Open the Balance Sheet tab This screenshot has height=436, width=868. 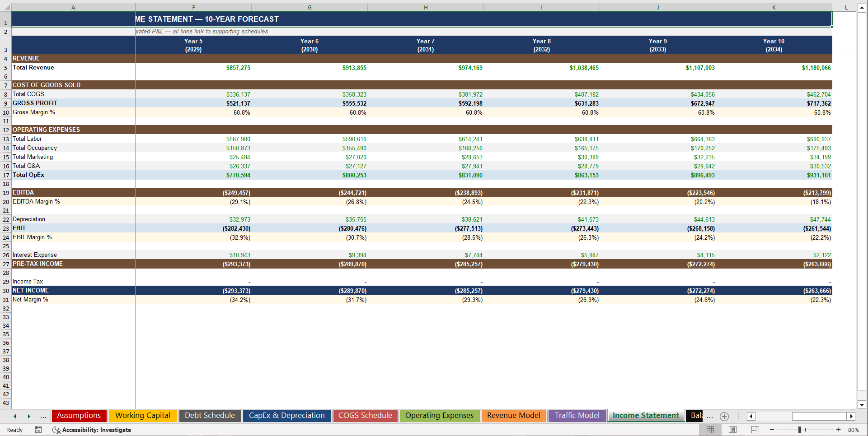click(x=695, y=416)
